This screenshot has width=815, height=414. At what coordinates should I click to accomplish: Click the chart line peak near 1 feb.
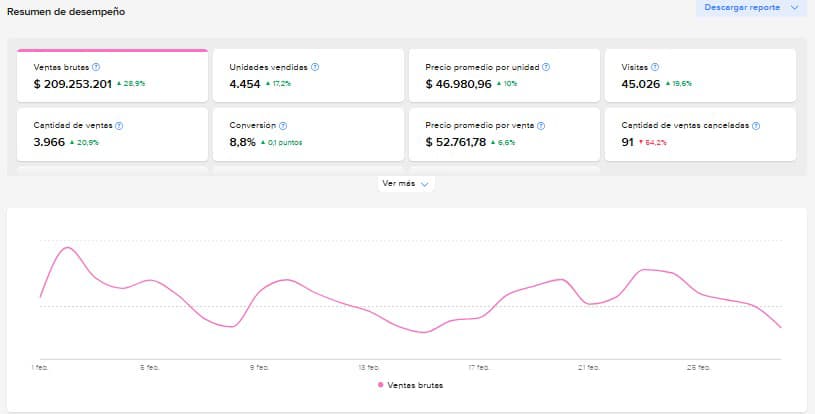[68, 247]
